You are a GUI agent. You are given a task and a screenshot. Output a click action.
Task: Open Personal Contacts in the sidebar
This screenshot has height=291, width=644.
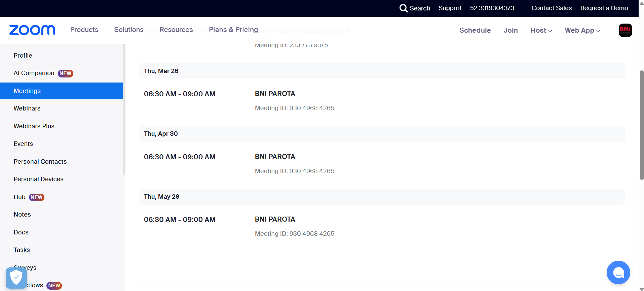coord(40,162)
